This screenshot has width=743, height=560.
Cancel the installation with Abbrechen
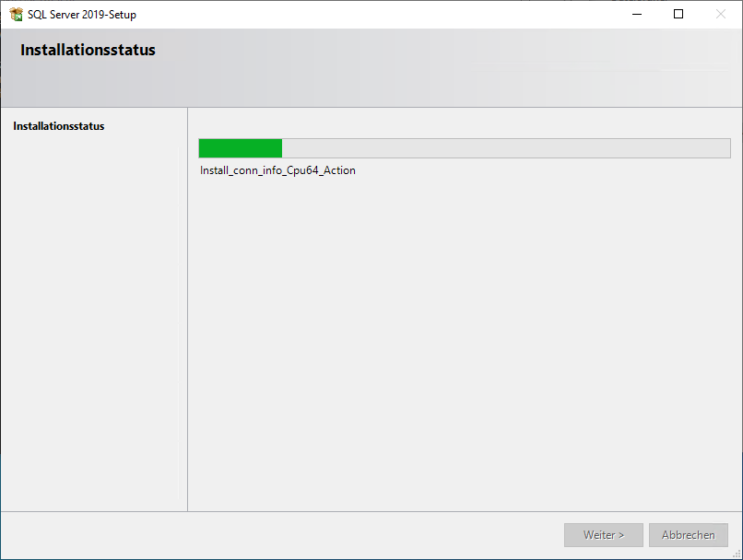pyautogui.click(x=688, y=535)
